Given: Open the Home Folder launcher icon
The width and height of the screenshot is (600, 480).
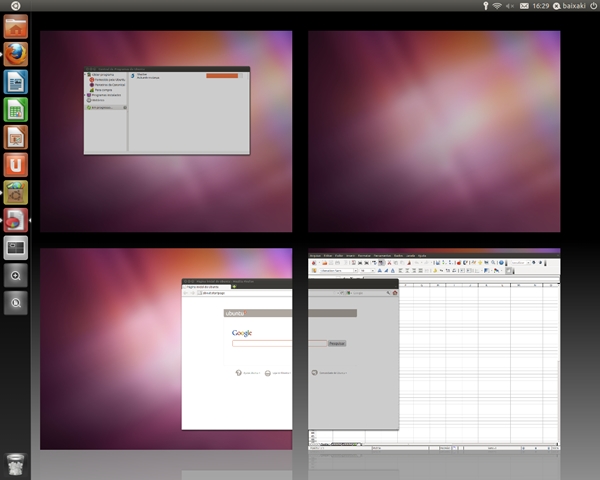Looking at the screenshot, I should pos(15,26).
